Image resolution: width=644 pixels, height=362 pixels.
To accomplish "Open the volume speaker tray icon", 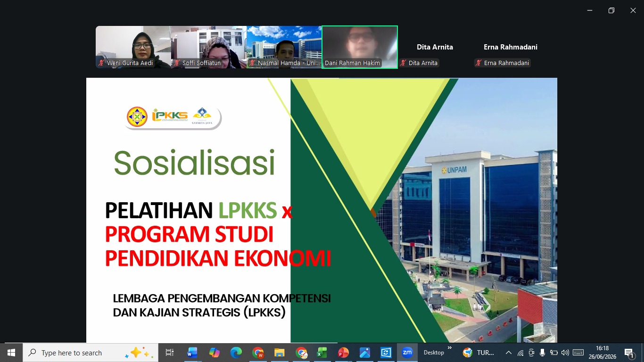I will [565, 353].
